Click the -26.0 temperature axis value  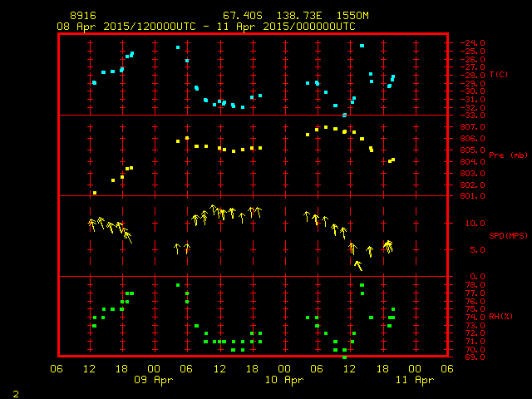[x=472, y=59]
